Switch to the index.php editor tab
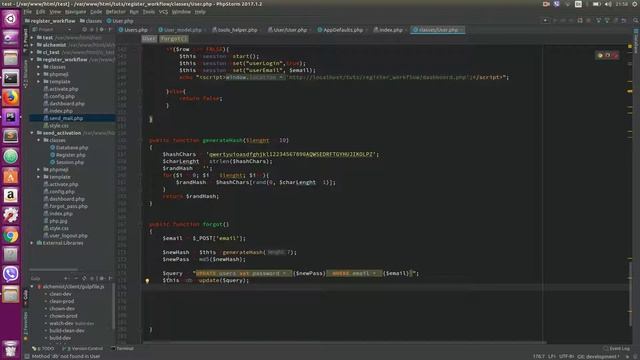 388,30
